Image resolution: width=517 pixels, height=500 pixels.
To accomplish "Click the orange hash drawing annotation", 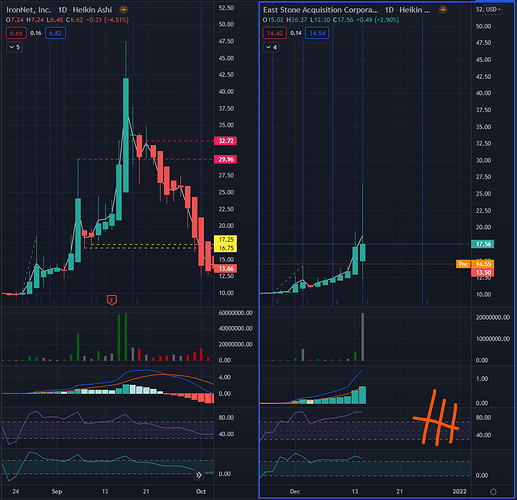I will 436,417.
